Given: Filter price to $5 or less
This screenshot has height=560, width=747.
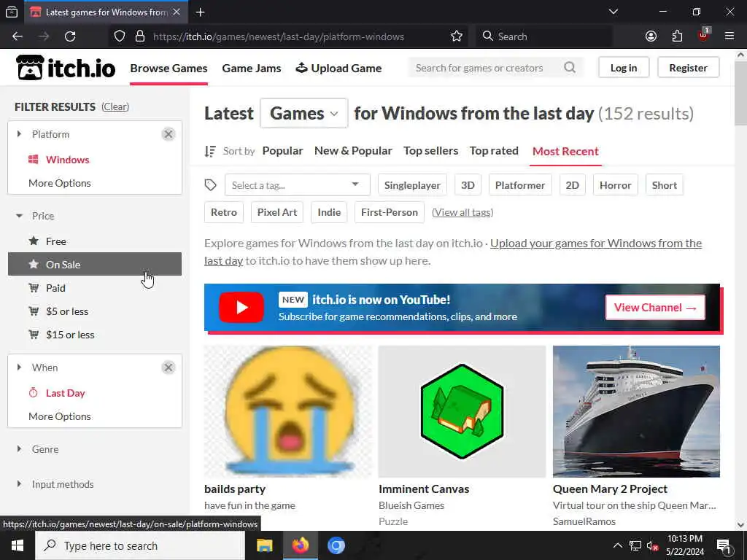Looking at the screenshot, I should click(x=95, y=311).
